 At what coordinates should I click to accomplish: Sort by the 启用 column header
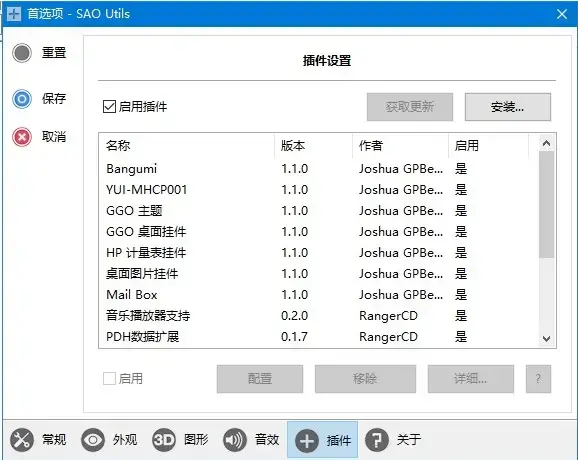click(488, 146)
